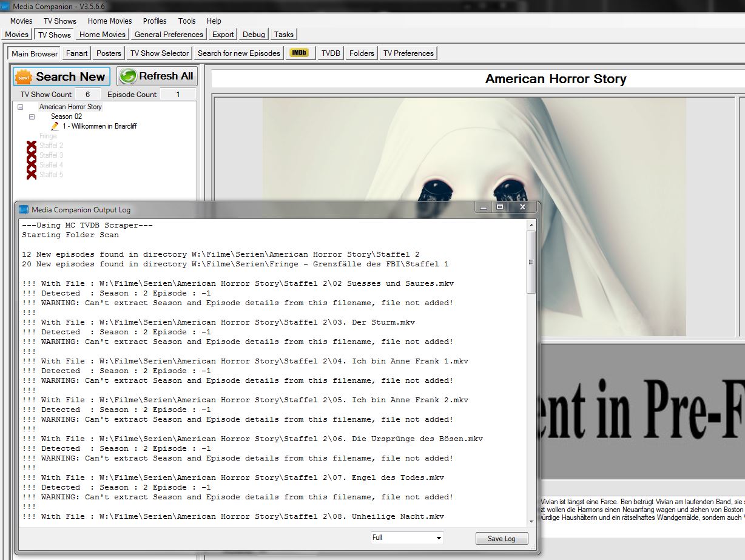
Task: Open the TVDB sub-tab
Action: (x=331, y=53)
